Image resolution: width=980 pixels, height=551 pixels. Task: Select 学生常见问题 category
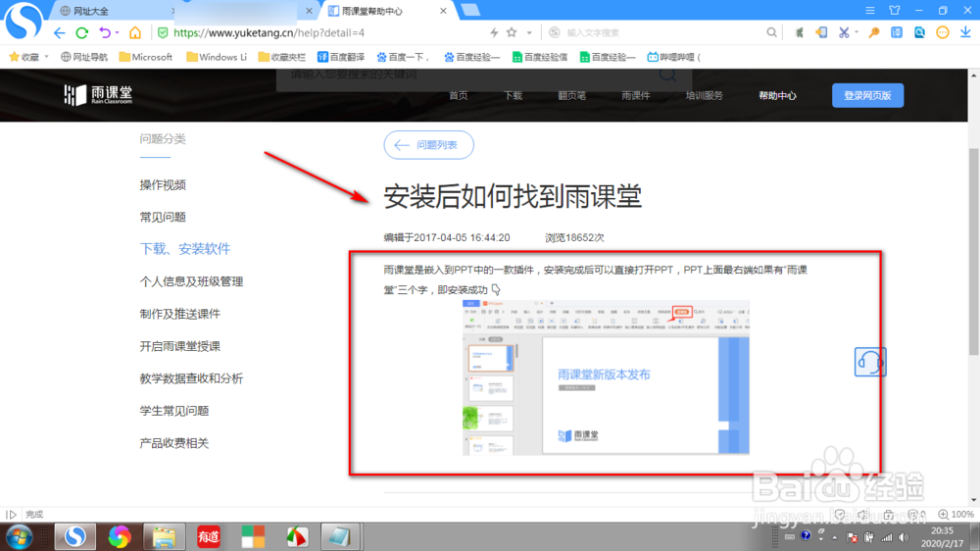click(x=174, y=411)
